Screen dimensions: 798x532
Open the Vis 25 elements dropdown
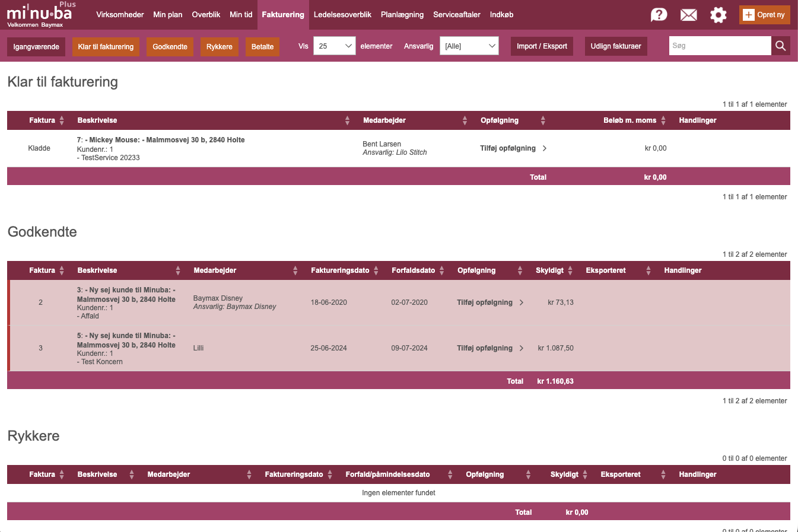pos(334,46)
